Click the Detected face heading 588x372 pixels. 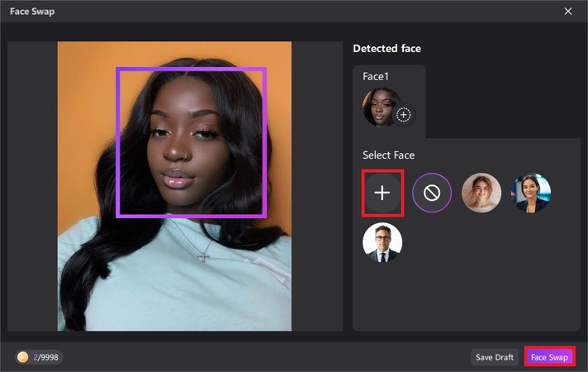point(386,49)
